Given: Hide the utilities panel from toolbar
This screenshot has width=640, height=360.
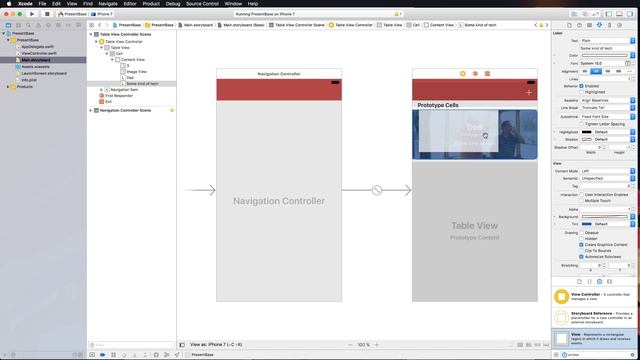Looking at the screenshot, I should [630, 14].
